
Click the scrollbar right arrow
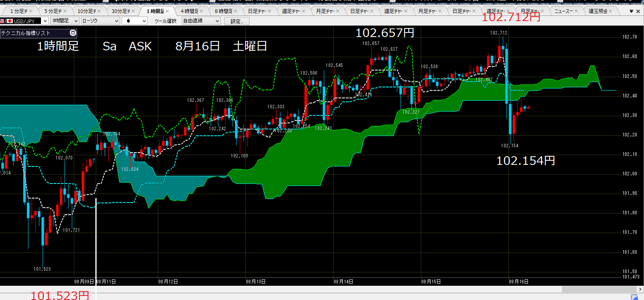640,289
